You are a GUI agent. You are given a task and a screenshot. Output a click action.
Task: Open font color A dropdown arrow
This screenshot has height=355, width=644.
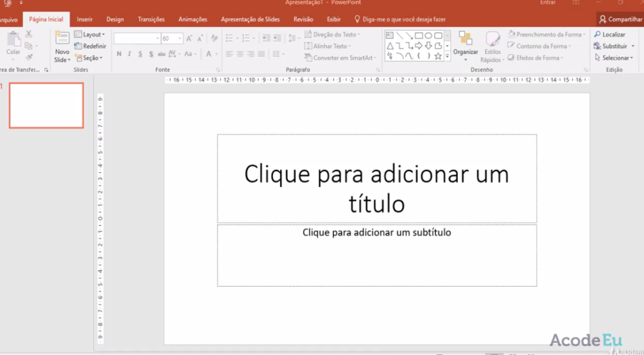point(216,54)
